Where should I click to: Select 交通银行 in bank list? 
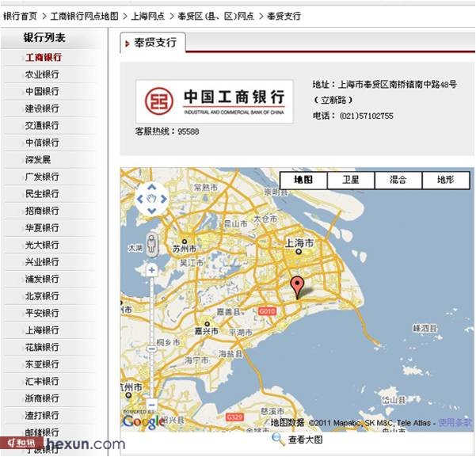(42, 125)
